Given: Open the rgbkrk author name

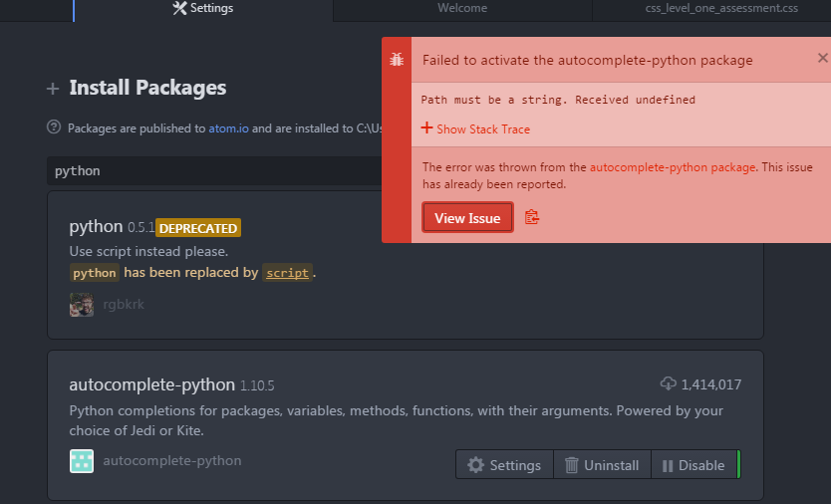Looking at the screenshot, I should [x=124, y=304].
